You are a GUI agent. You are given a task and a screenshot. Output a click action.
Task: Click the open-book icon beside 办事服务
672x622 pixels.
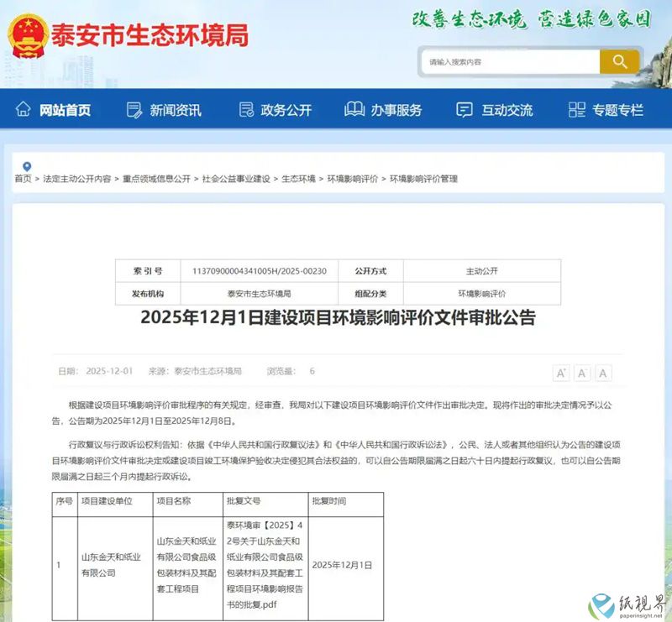tap(353, 109)
